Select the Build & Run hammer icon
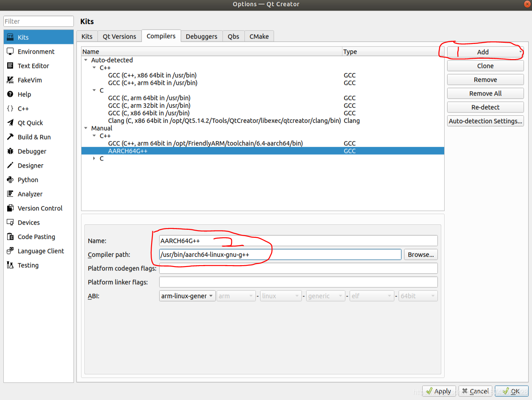Image resolution: width=532 pixels, height=400 pixels. click(x=10, y=137)
